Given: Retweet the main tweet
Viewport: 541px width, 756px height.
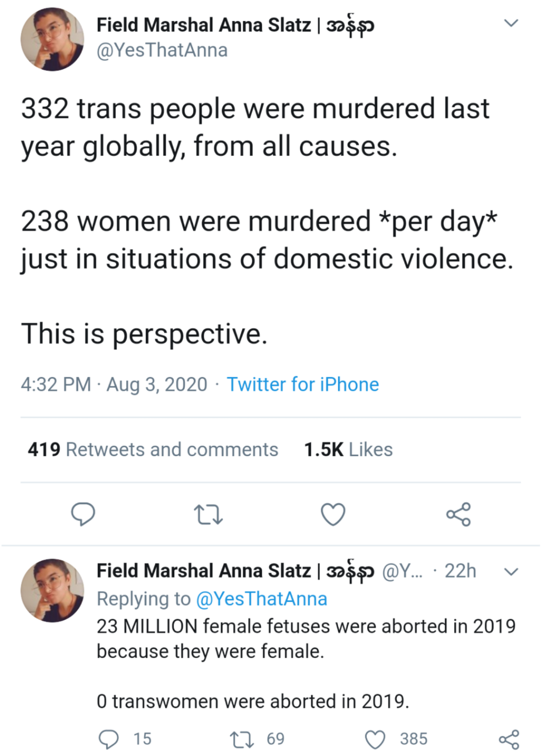Looking at the screenshot, I should (x=208, y=515).
